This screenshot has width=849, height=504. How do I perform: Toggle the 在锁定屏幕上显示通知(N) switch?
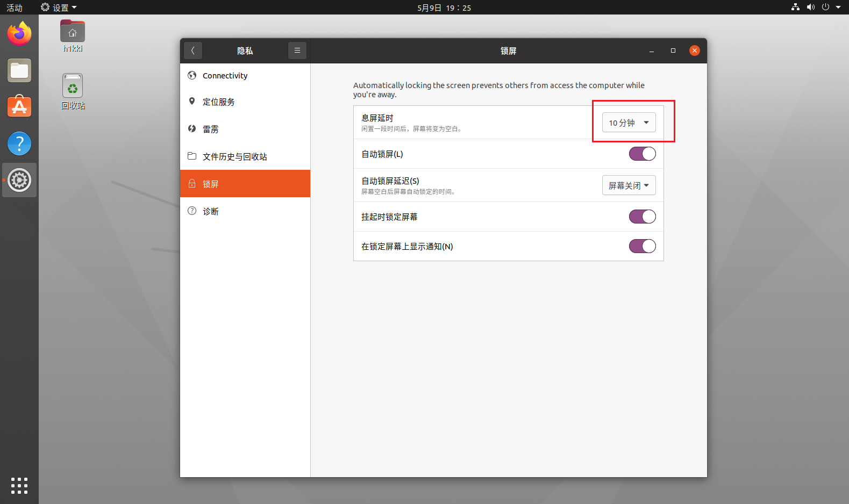coord(643,246)
